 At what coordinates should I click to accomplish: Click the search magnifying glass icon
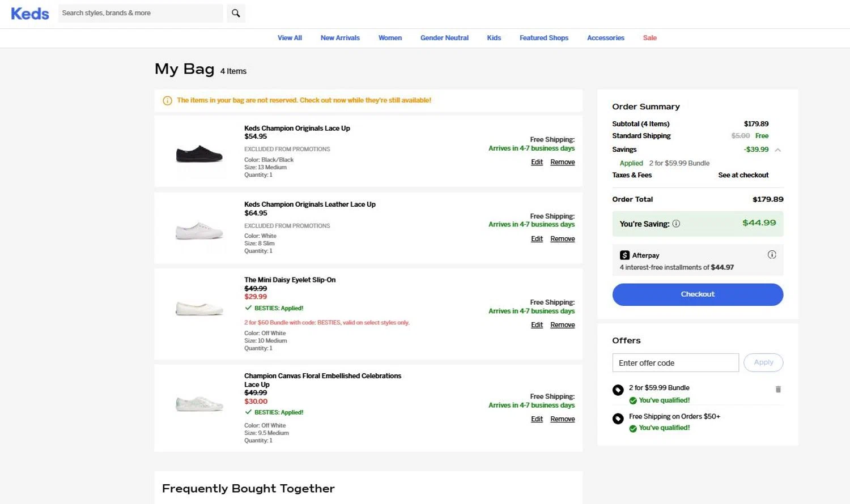coord(236,13)
